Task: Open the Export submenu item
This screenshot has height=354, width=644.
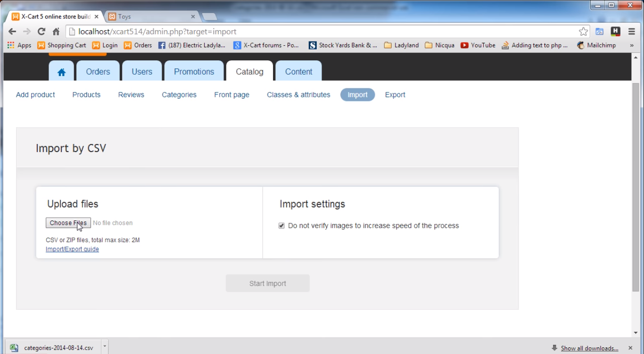Action: [x=395, y=95]
